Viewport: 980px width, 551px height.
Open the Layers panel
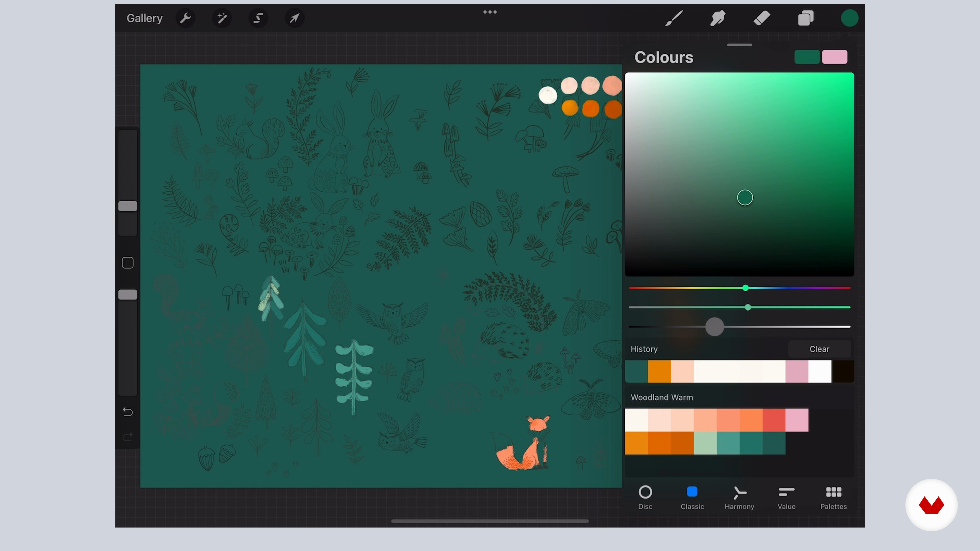(x=806, y=18)
